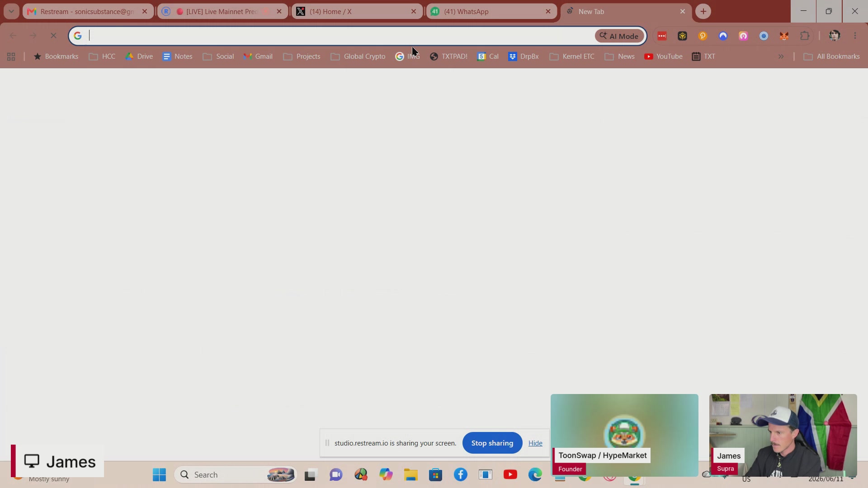Open the orange P extension

click(x=703, y=36)
